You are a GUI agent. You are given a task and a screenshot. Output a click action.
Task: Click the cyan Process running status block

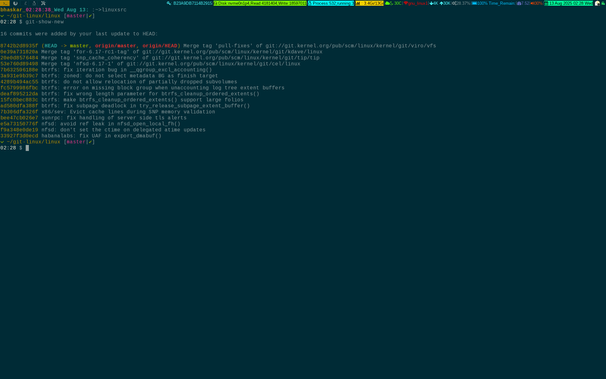331,3
